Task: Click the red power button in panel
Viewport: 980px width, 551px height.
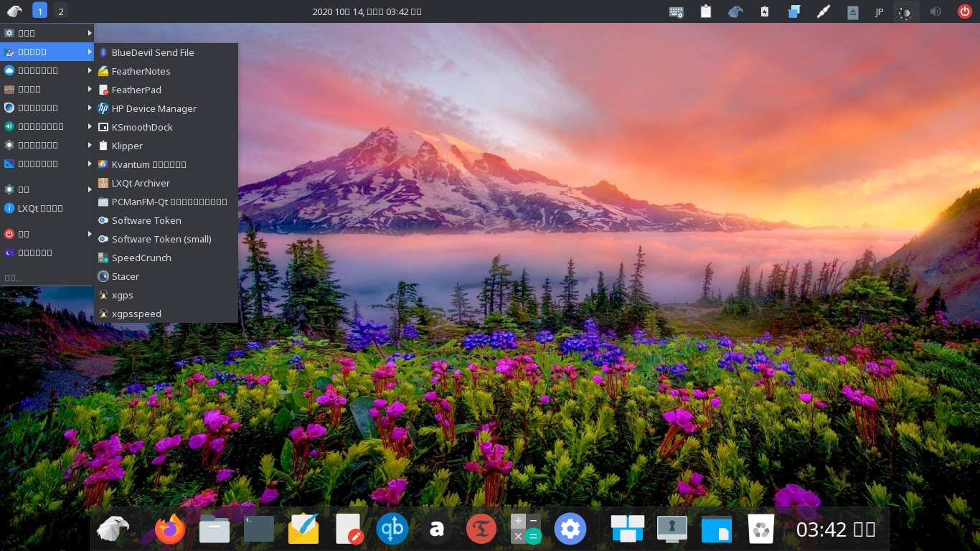Action: (x=965, y=11)
